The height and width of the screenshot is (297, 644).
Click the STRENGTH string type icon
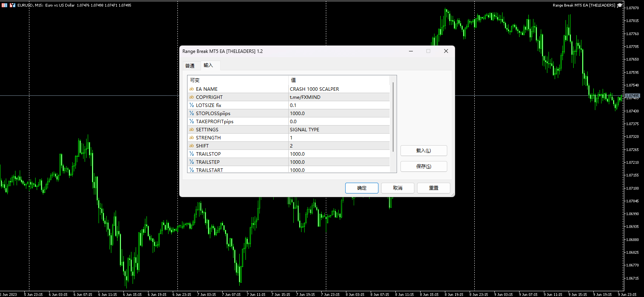click(191, 138)
